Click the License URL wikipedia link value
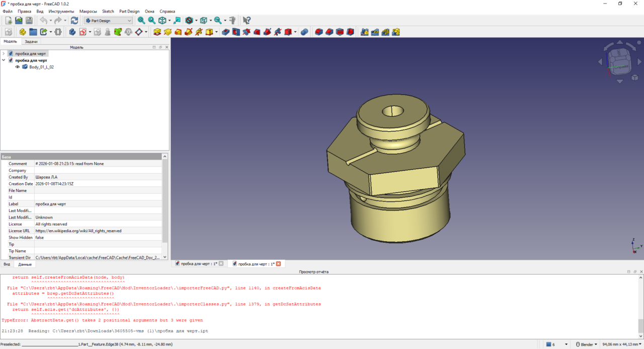 (x=78, y=231)
